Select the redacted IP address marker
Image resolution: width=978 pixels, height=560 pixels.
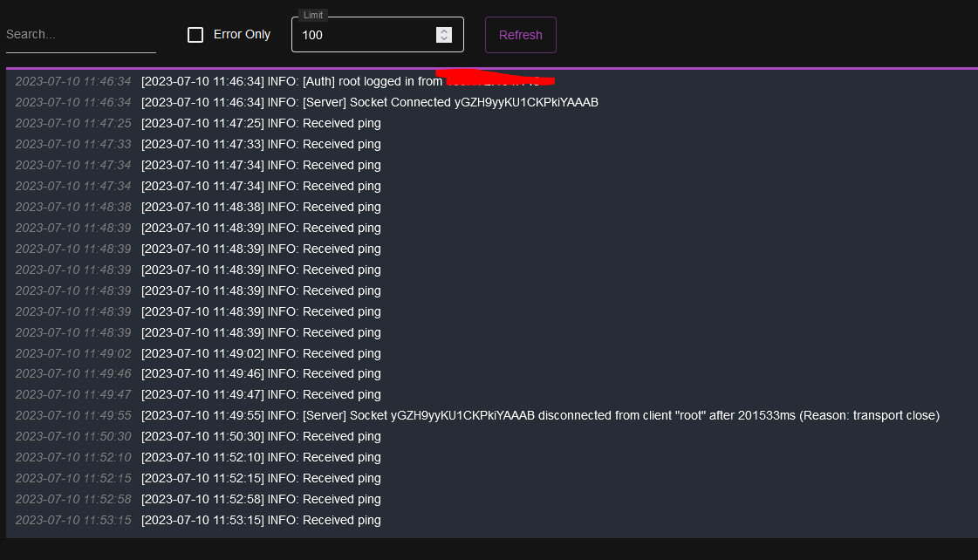[x=494, y=78]
